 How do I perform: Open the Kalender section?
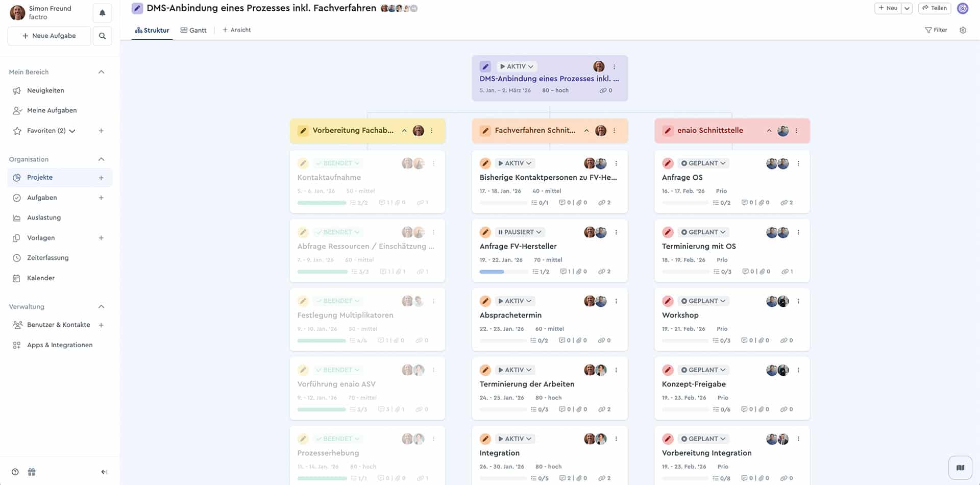tap(41, 278)
